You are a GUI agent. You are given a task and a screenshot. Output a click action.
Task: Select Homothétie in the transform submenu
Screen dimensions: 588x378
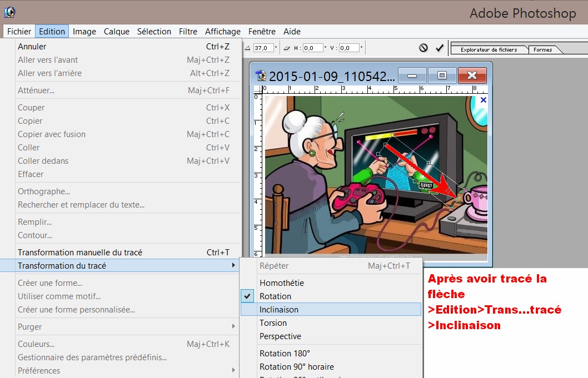point(331,283)
